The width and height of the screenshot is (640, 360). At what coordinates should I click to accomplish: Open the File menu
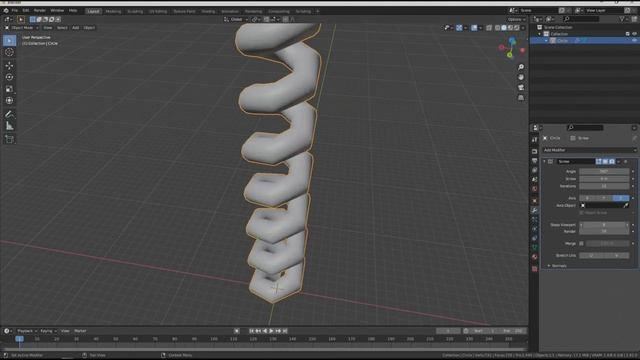pos(15,11)
